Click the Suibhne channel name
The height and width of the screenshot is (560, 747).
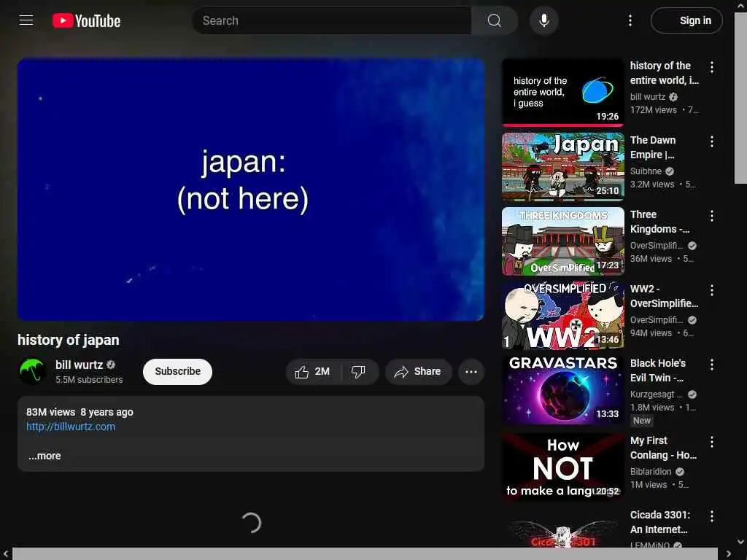pos(646,171)
